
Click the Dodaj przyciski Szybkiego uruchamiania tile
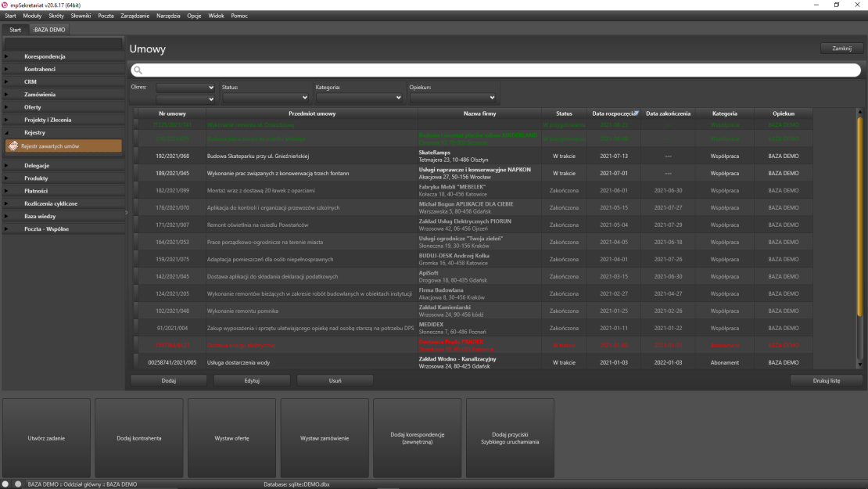[510, 438]
